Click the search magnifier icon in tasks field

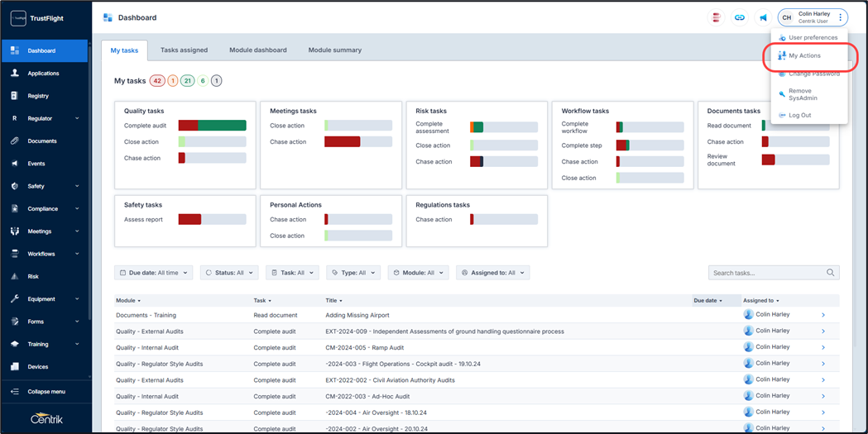coord(830,273)
